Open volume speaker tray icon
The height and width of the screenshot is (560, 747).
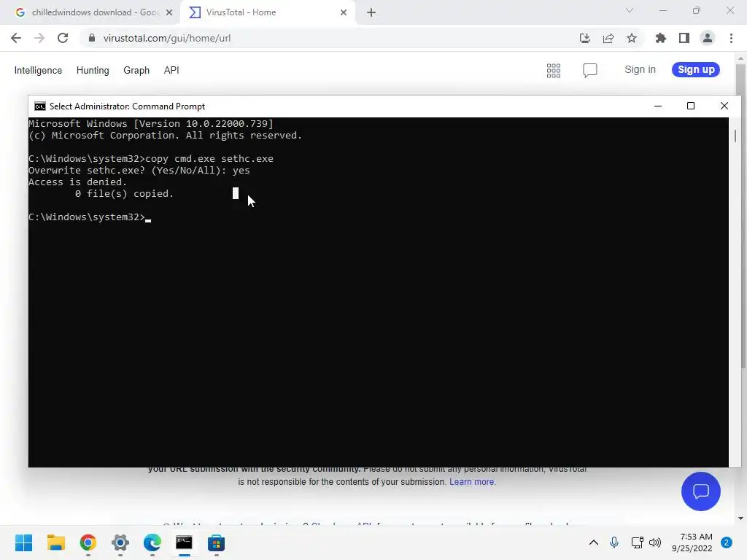tap(655, 542)
